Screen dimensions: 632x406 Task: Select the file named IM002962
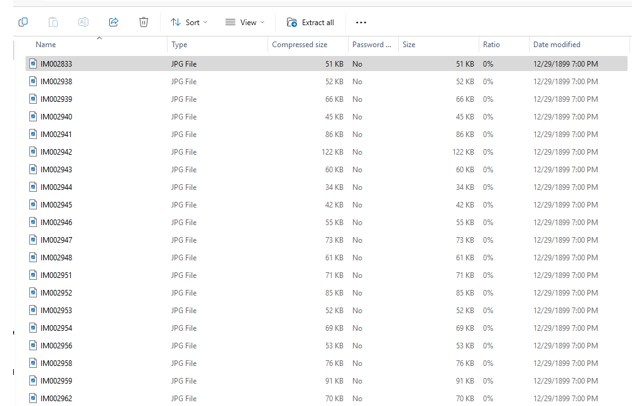coord(56,398)
